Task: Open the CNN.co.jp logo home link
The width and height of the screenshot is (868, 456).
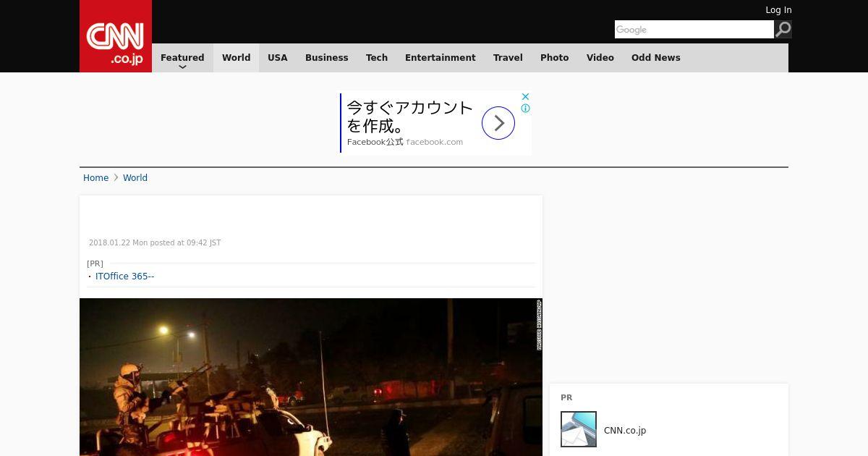Action: pos(116,36)
